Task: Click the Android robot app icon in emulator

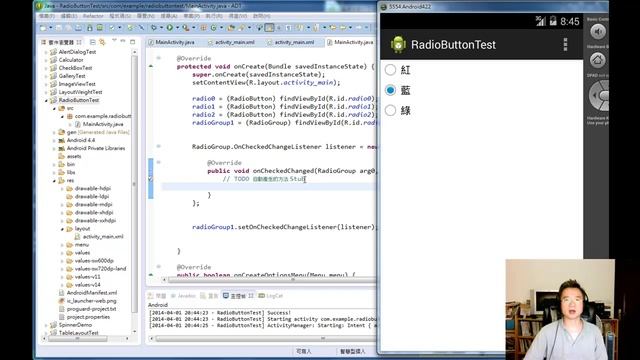Action: click(x=398, y=44)
